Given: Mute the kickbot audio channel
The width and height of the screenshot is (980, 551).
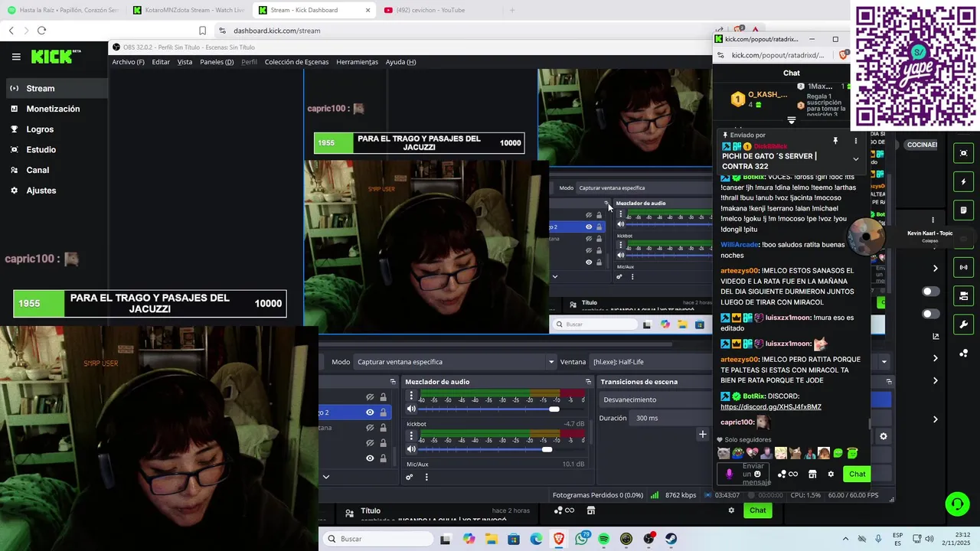Looking at the screenshot, I should pos(411,449).
